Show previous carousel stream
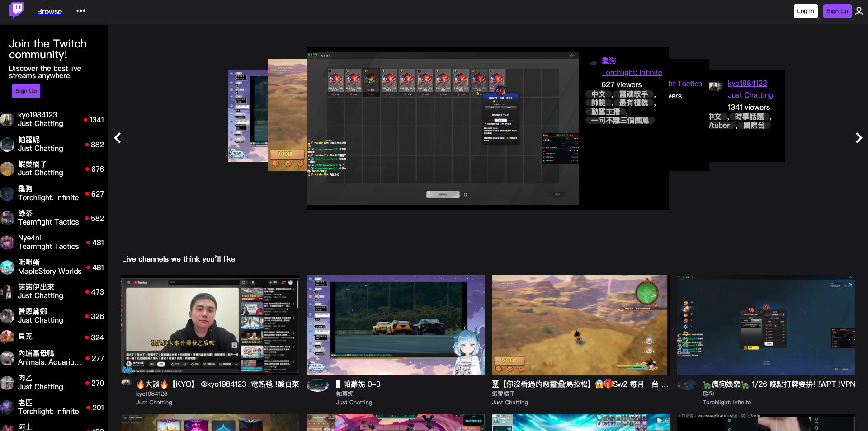 coord(118,138)
